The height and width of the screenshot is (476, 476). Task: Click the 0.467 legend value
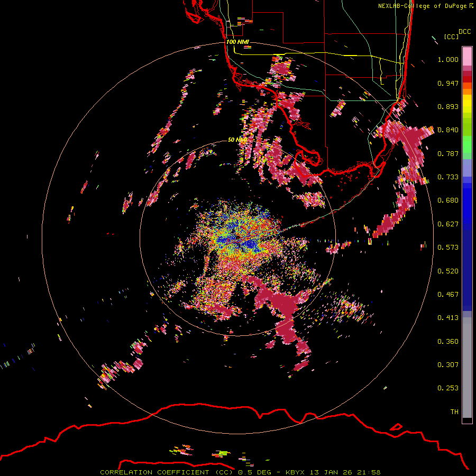tap(448, 295)
